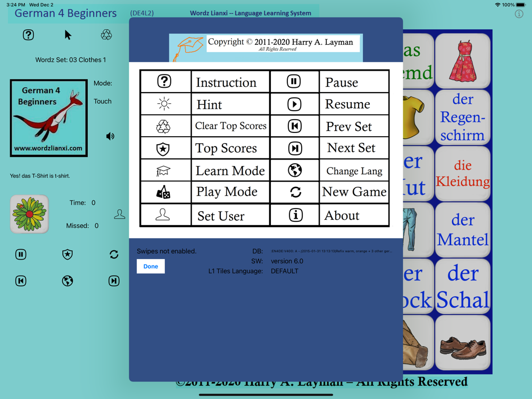Click the Change Lang label
Image resolution: width=532 pixels, height=399 pixels.
[x=354, y=171]
